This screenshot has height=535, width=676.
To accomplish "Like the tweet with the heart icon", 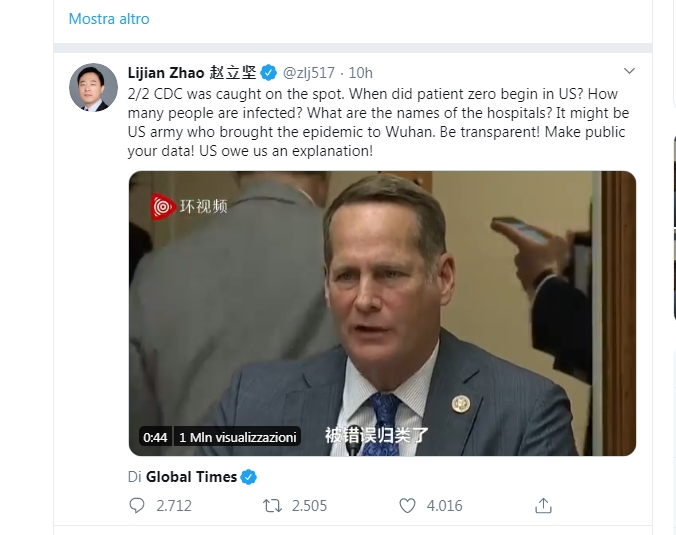I will tap(407, 506).
